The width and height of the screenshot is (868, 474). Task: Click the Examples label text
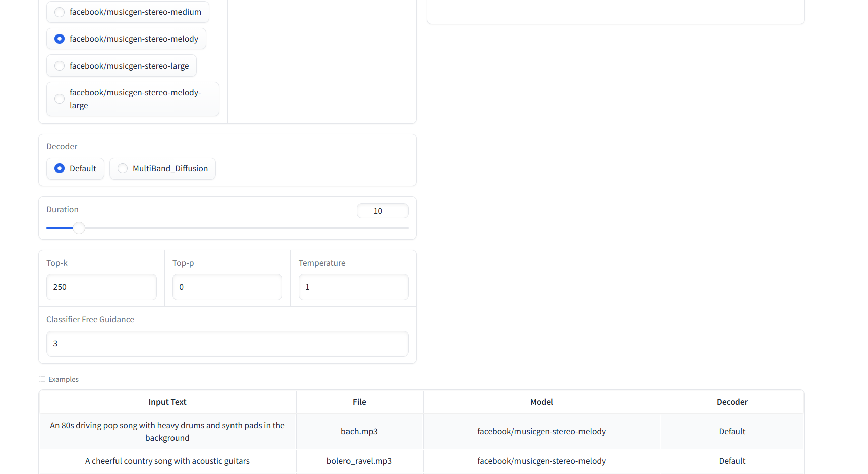point(64,379)
